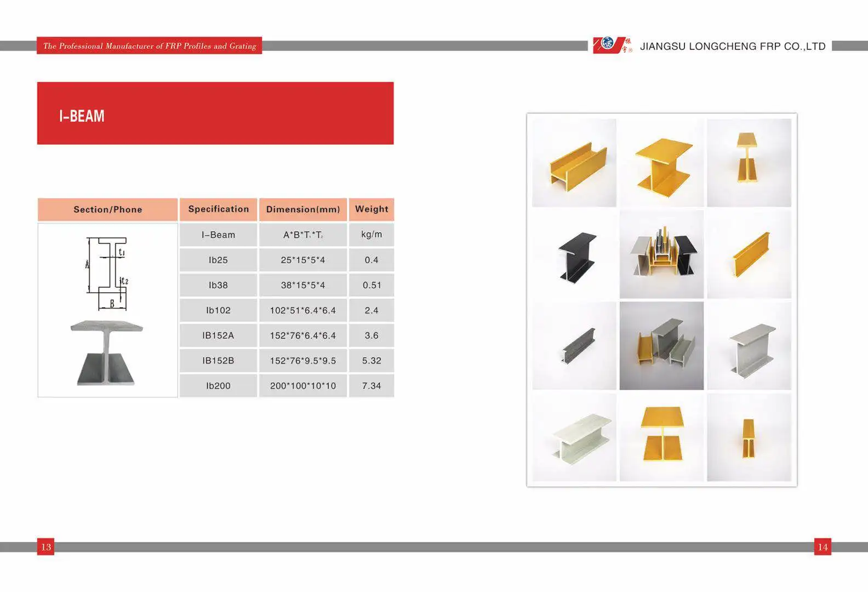Open the long dark grey beam photo
The height and width of the screenshot is (592, 868).
[574, 346]
